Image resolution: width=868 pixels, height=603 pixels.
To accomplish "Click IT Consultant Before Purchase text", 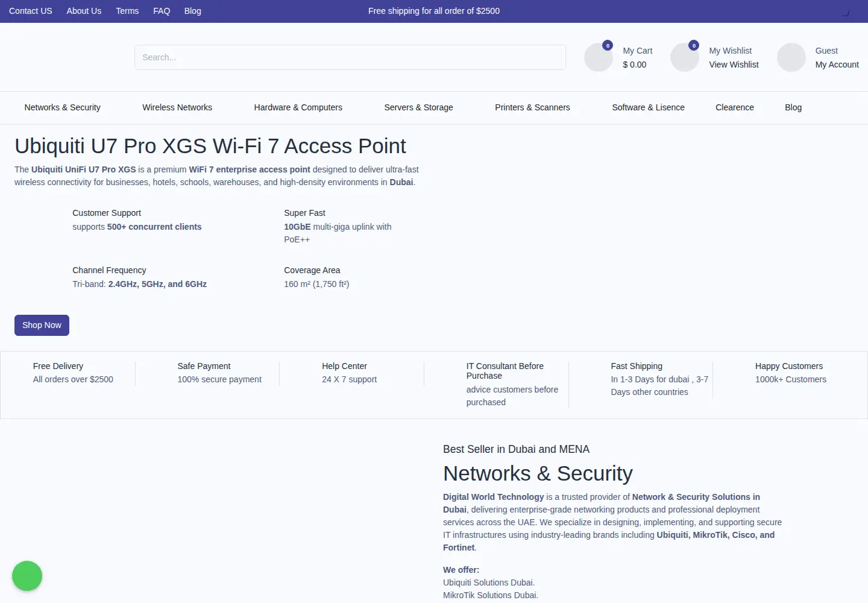I will tap(505, 371).
